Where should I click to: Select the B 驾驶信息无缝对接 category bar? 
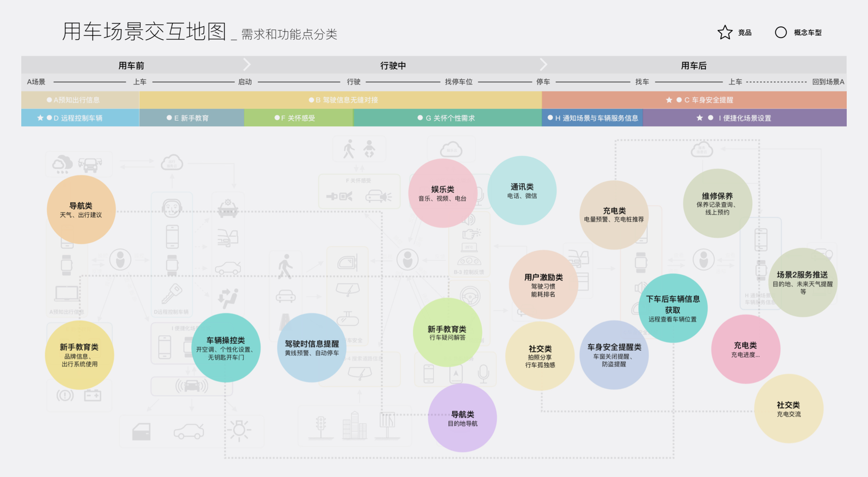tap(340, 100)
